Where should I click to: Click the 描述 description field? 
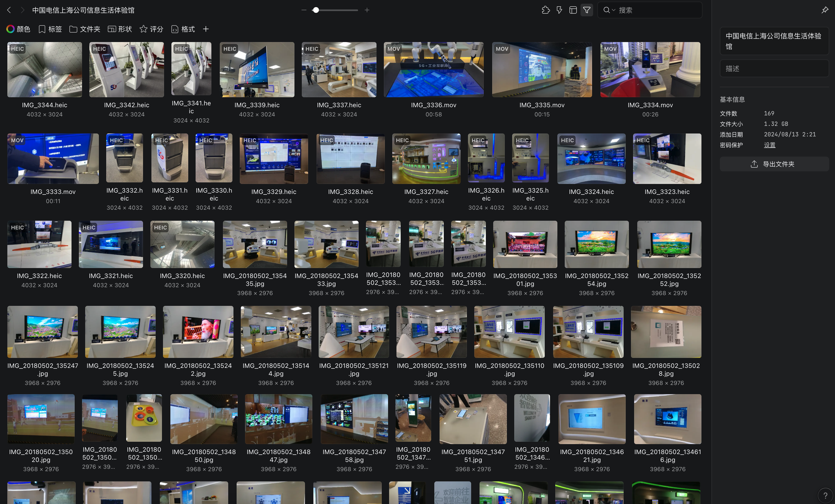pos(774,68)
